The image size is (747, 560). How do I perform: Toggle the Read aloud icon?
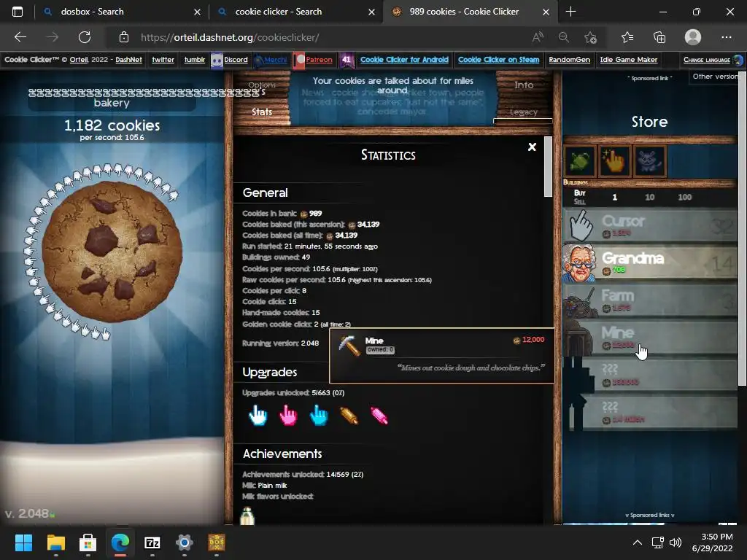(x=538, y=37)
